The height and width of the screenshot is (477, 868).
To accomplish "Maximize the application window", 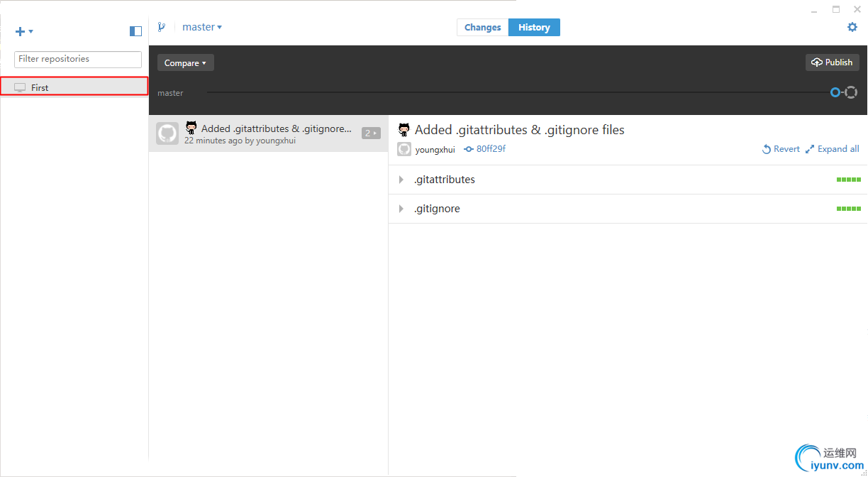I will [836, 9].
